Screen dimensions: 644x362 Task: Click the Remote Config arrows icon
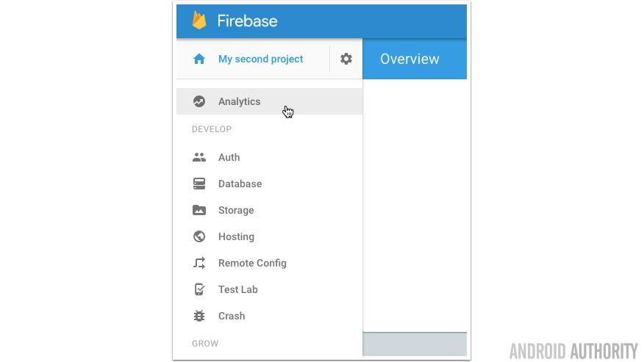coord(199,263)
